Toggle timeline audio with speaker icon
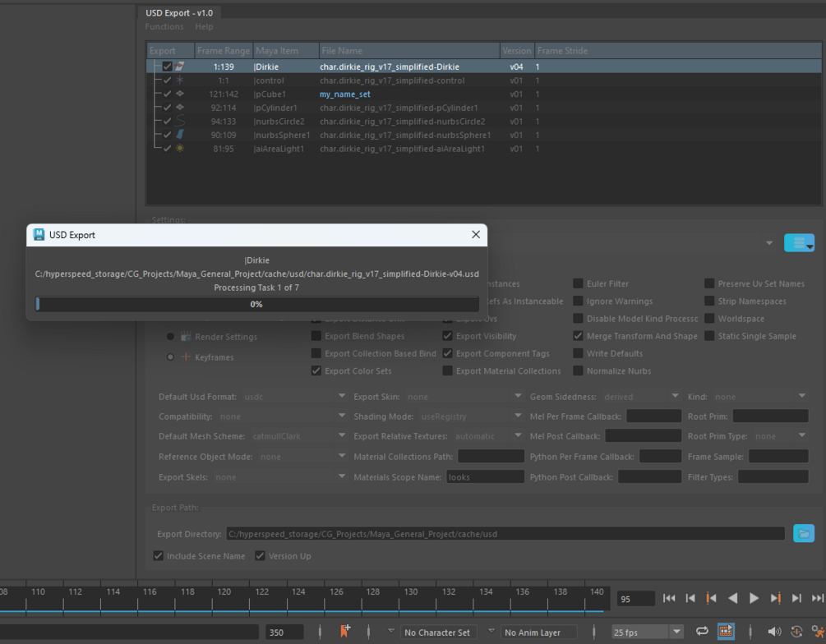 click(x=774, y=632)
